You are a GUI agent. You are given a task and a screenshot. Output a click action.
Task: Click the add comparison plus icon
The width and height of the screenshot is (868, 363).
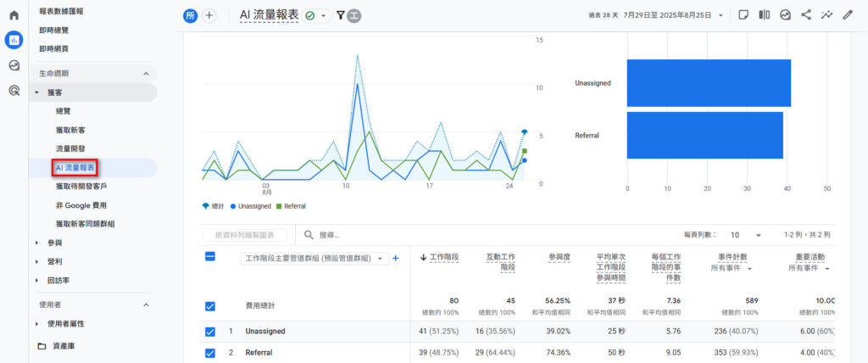(x=209, y=15)
